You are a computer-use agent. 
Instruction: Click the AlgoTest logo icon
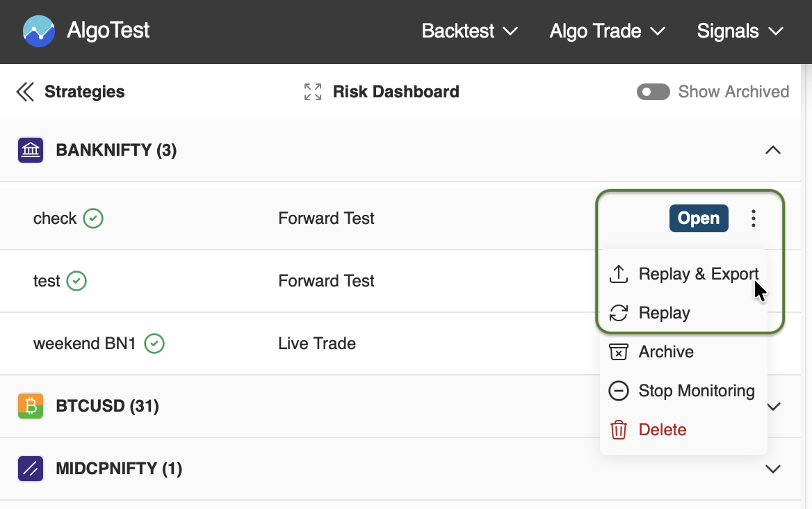coord(39,31)
